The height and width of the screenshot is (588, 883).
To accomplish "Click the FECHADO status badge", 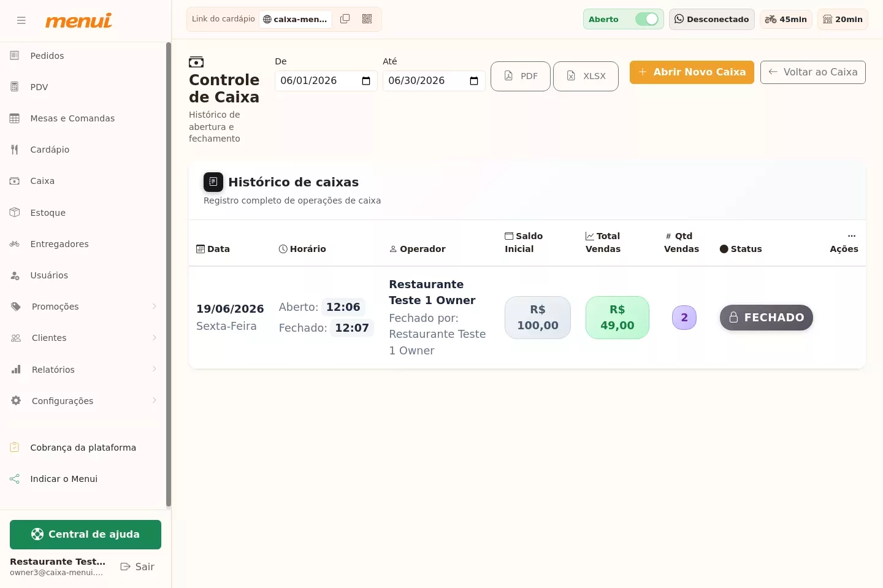I will point(766,318).
